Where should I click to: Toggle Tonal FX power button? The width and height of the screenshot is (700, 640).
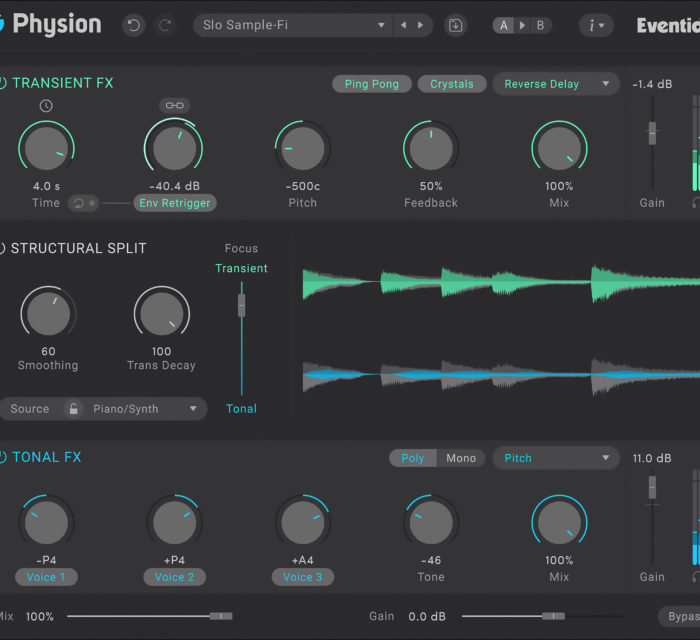click(x=2, y=457)
